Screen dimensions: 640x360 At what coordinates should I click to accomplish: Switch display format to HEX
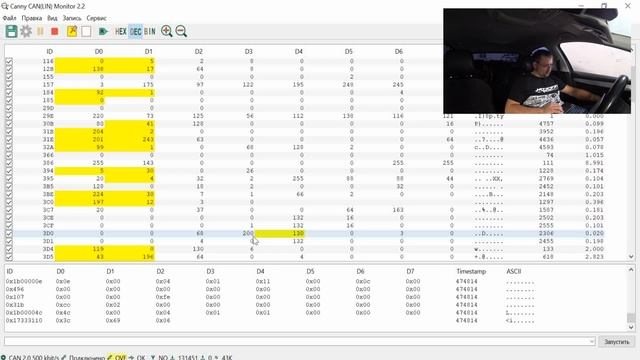[x=121, y=31]
